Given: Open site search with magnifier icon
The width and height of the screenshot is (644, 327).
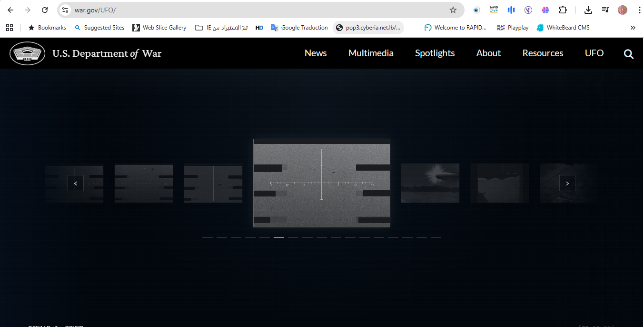Looking at the screenshot, I should [x=629, y=54].
